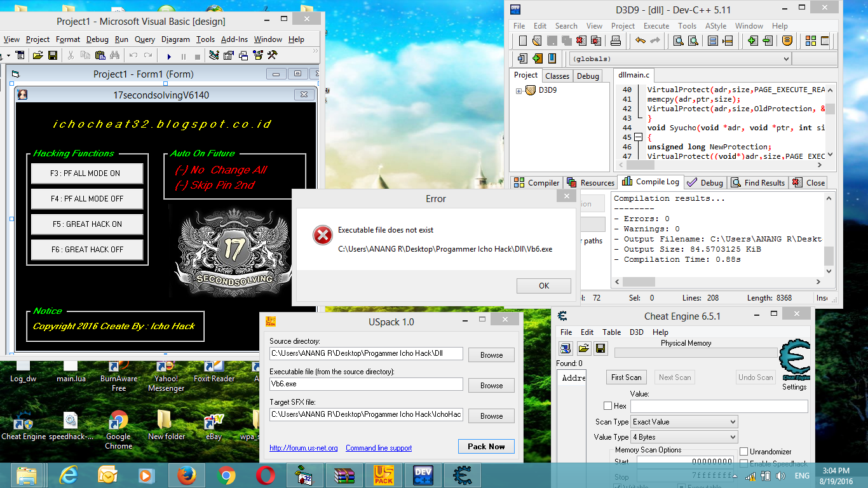This screenshot has height=488, width=868.
Task: Click the F6 : GREAT HACK OFF button
Action: [87, 250]
